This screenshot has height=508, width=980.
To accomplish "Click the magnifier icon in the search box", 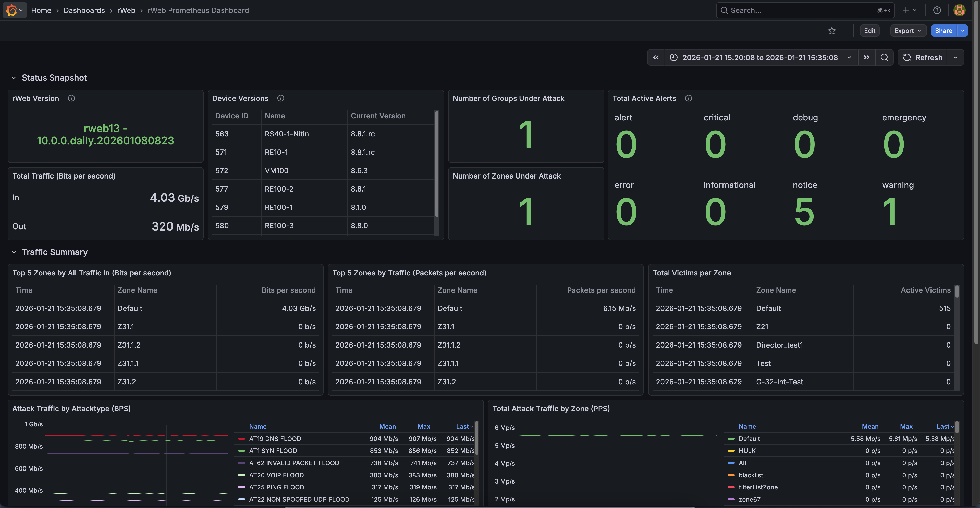I will [x=724, y=10].
